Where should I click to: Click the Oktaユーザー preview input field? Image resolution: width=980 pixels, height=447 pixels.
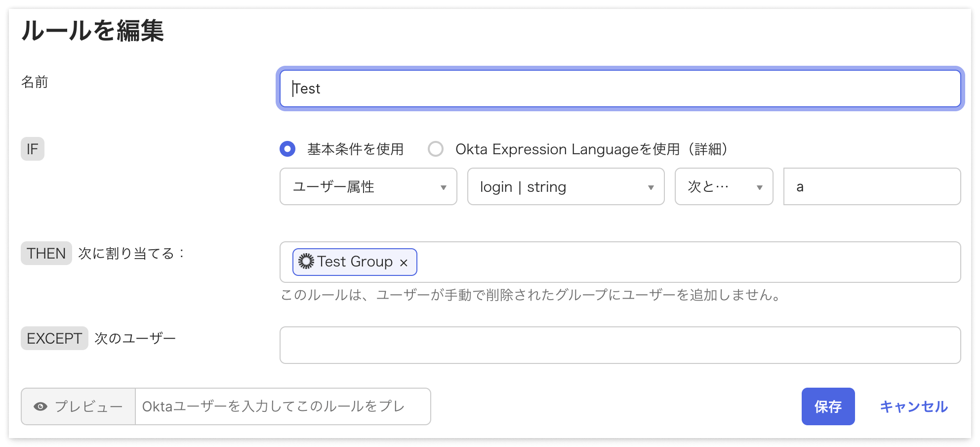click(x=283, y=406)
